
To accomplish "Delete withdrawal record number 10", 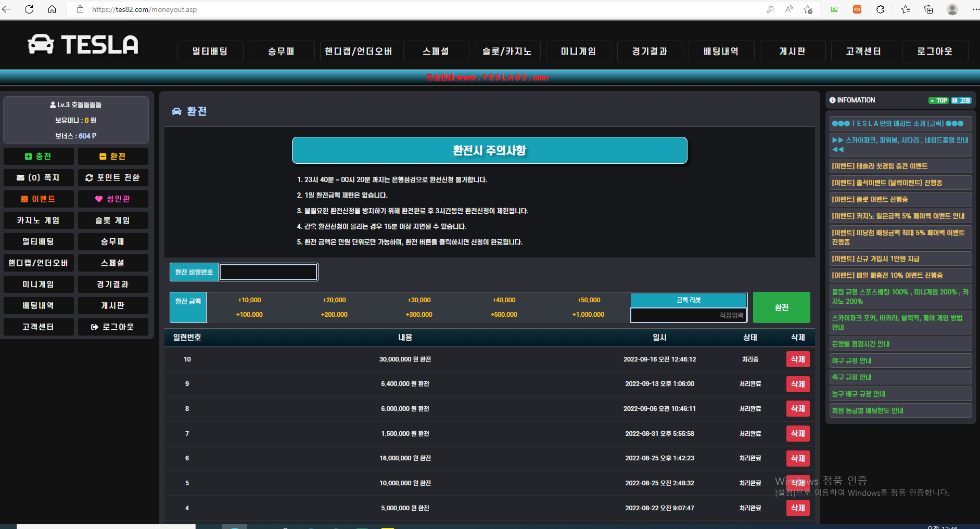I will click(797, 359).
